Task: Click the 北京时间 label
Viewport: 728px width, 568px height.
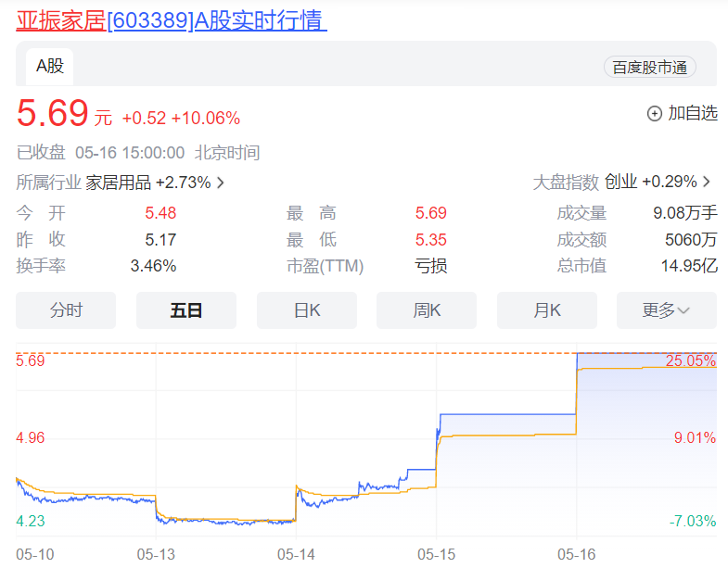Action: click(x=227, y=153)
